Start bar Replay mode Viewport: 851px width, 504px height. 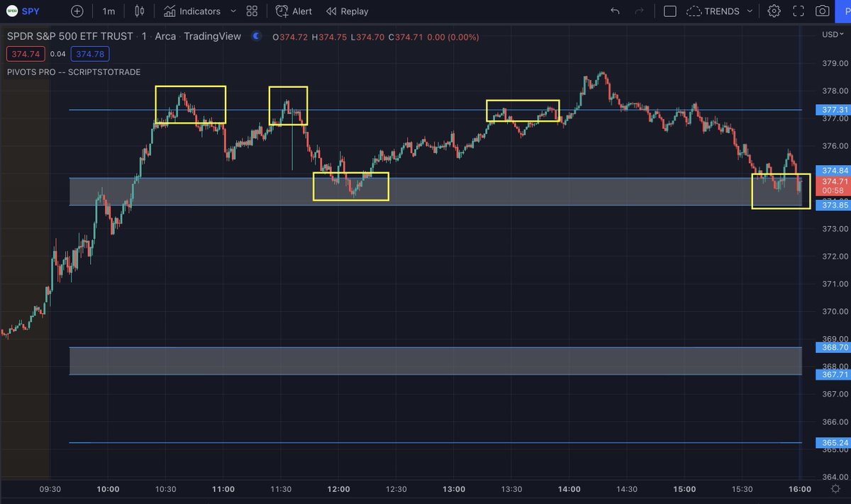(x=347, y=11)
